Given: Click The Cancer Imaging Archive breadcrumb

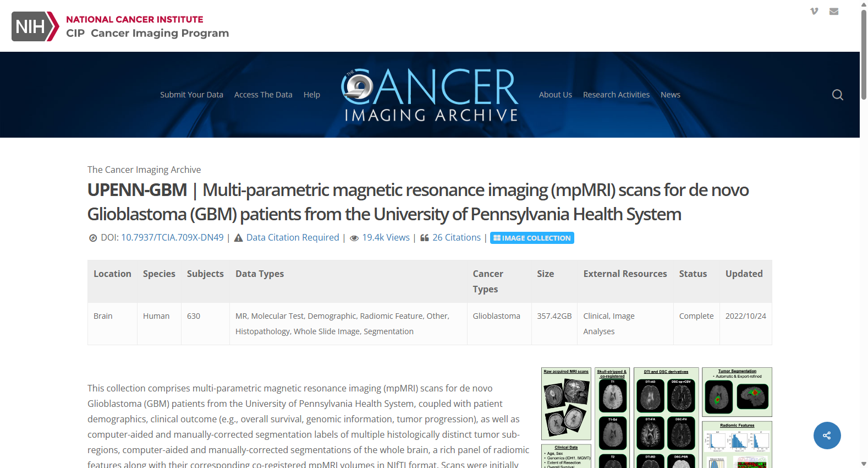Looking at the screenshot, I should point(144,170).
